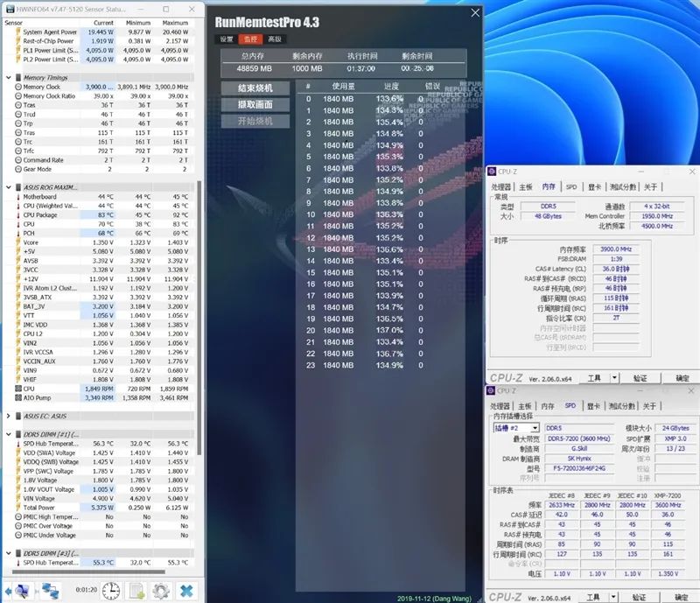Viewport: 700px width, 603px height.
Task: Open SPD tab in upper CPU-Z window
Action: [571, 187]
